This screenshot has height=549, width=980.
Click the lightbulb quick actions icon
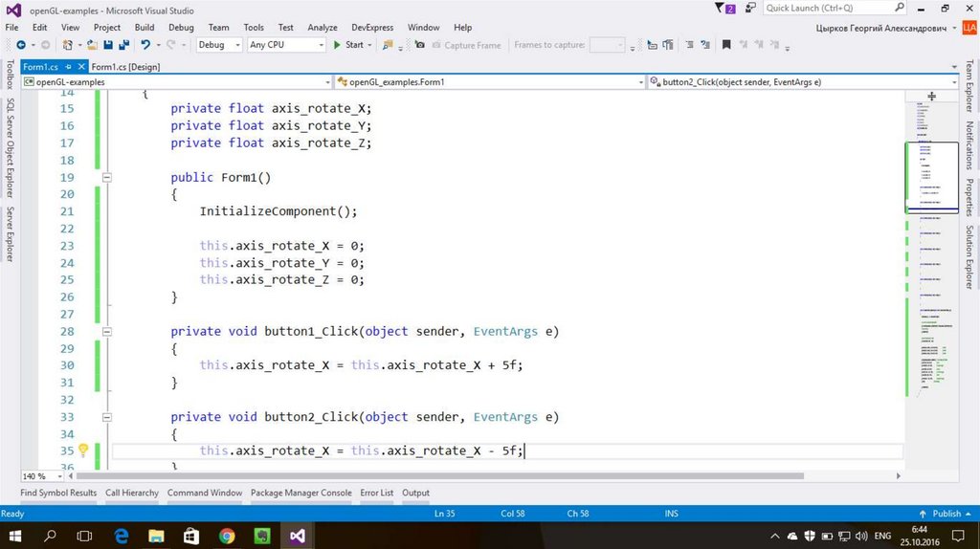tap(83, 450)
